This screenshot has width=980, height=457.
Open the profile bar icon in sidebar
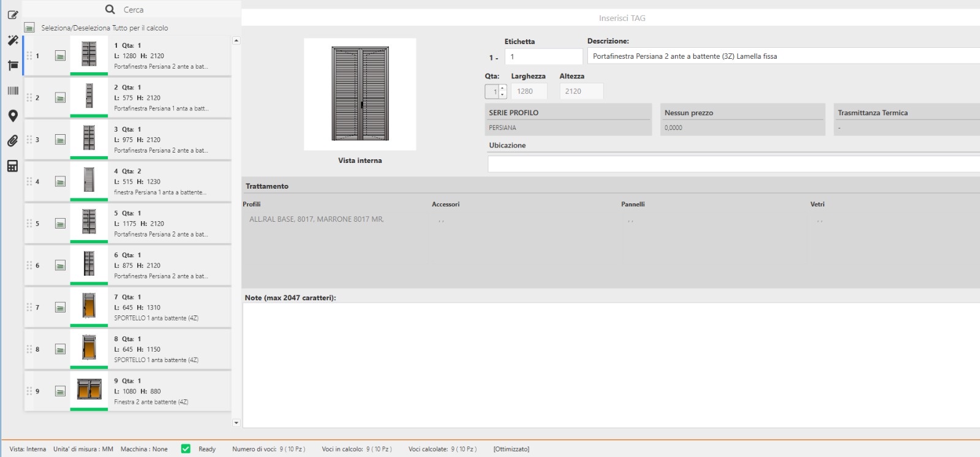coord(12,66)
